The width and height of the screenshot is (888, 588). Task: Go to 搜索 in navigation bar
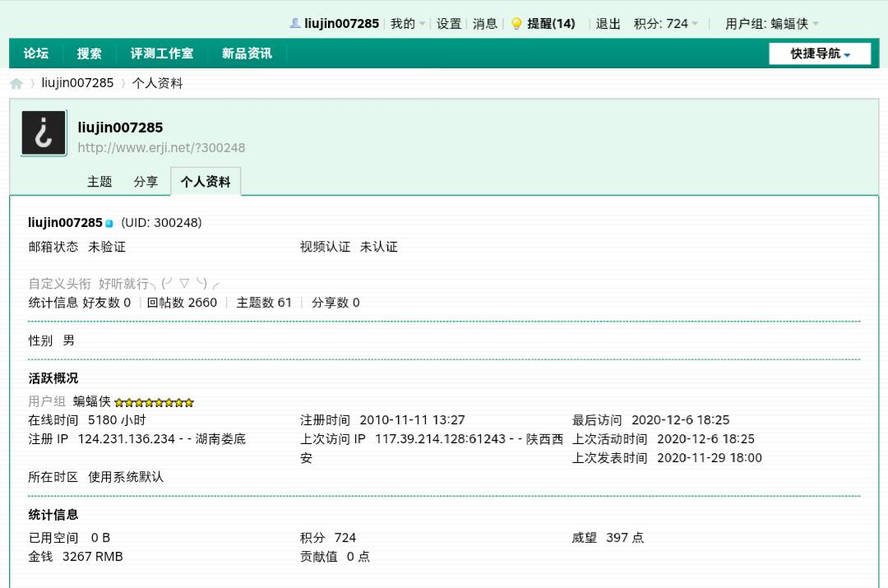pyautogui.click(x=90, y=53)
